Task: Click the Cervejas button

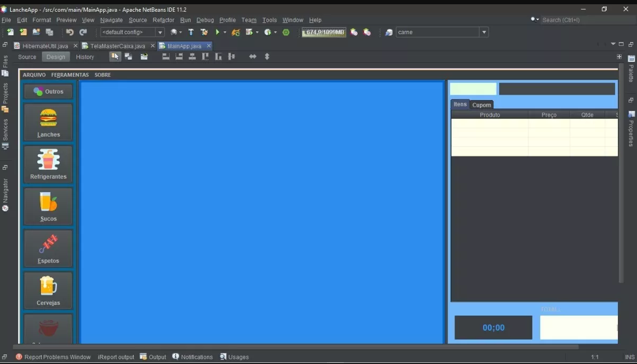Action: pos(48,291)
